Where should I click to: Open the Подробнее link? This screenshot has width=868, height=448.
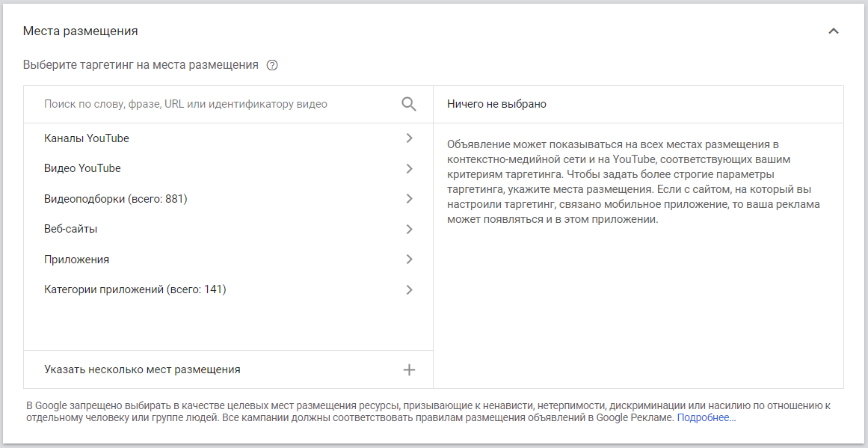[x=707, y=417]
